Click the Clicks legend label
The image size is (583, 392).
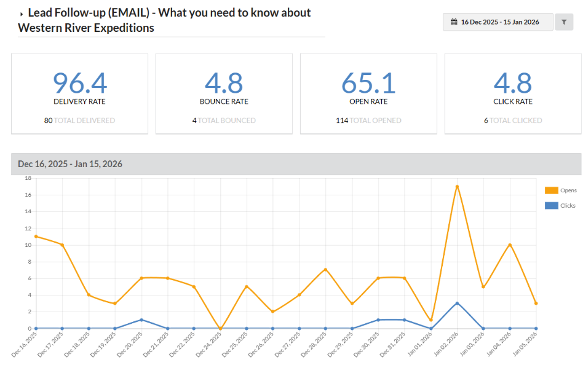pos(568,205)
